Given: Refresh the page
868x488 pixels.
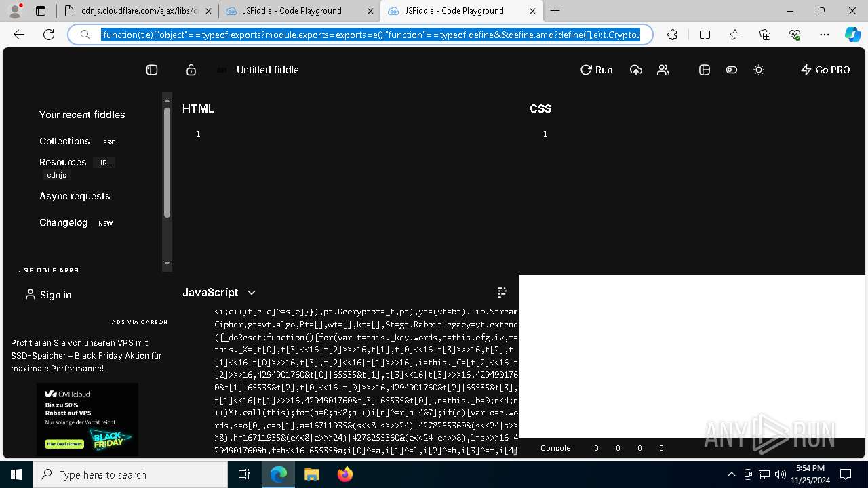Looking at the screenshot, I should pos(49,35).
